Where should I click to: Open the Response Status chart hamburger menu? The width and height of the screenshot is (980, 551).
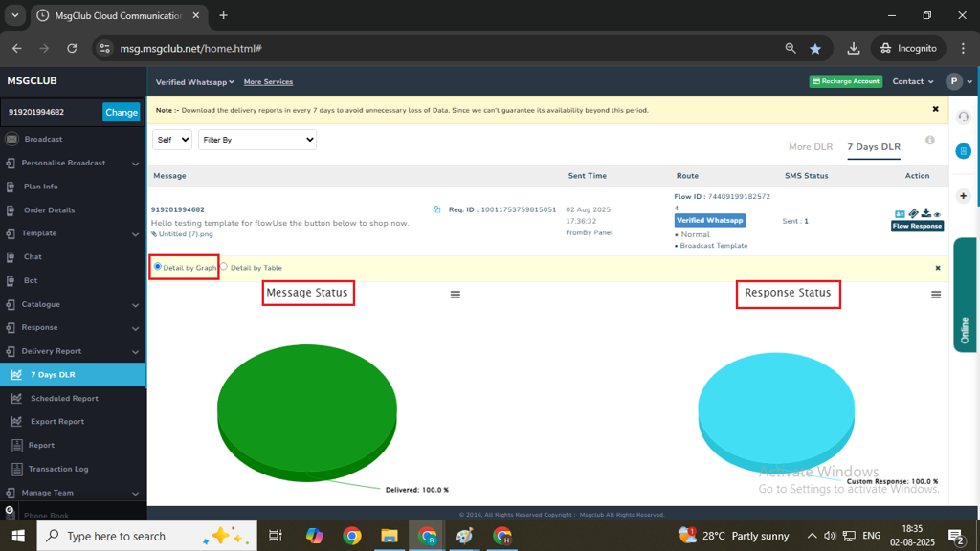pos(936,295)
